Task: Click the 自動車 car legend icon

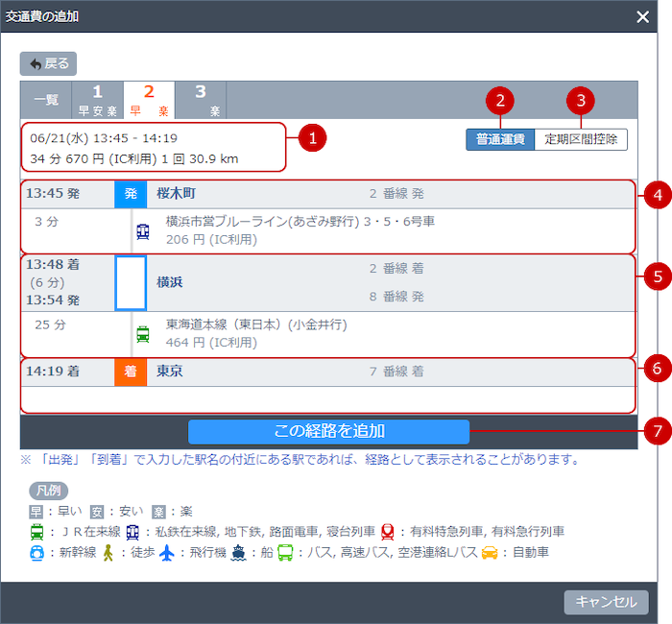Action: coord(490,553)
